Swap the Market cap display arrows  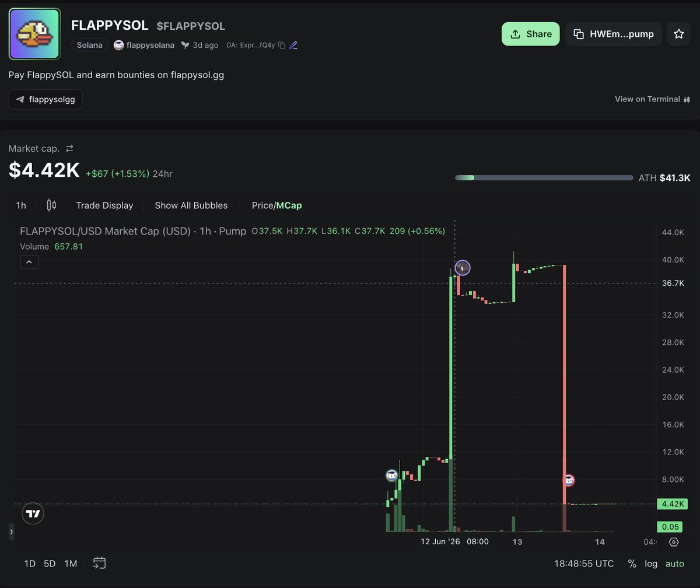point(69,149)
